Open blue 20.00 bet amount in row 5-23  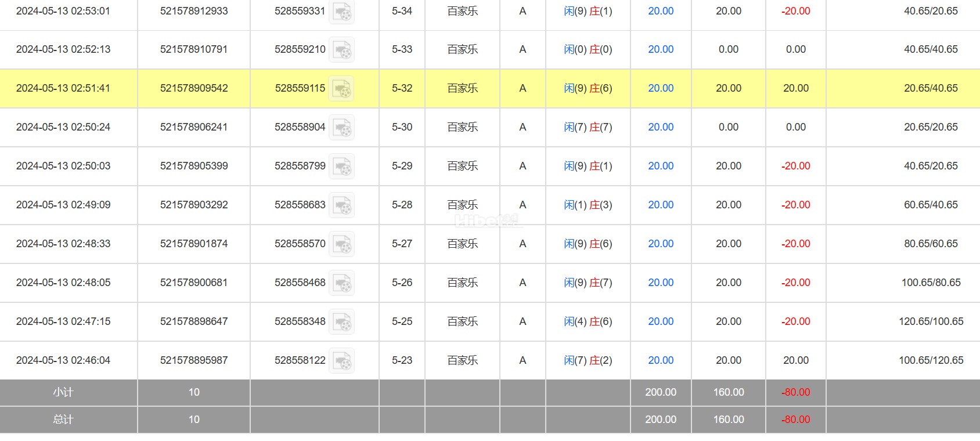[661, 360]
